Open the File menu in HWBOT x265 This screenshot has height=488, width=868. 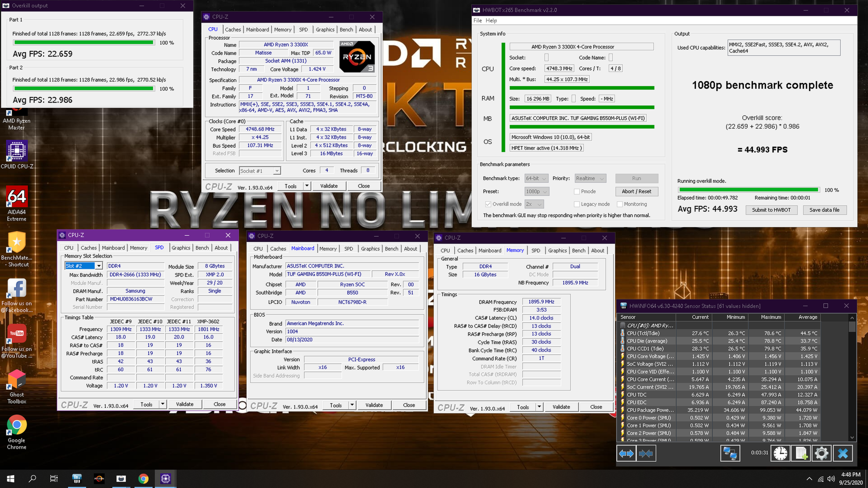[x=477, y=20]
